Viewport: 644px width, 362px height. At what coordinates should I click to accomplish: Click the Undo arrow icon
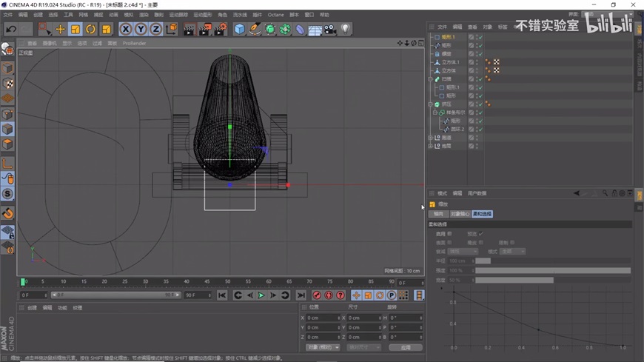(x=10, y=30)
